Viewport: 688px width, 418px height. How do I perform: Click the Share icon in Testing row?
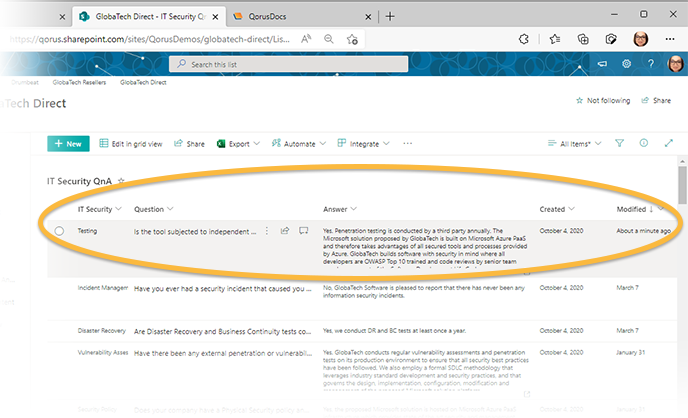click(285, 231)
